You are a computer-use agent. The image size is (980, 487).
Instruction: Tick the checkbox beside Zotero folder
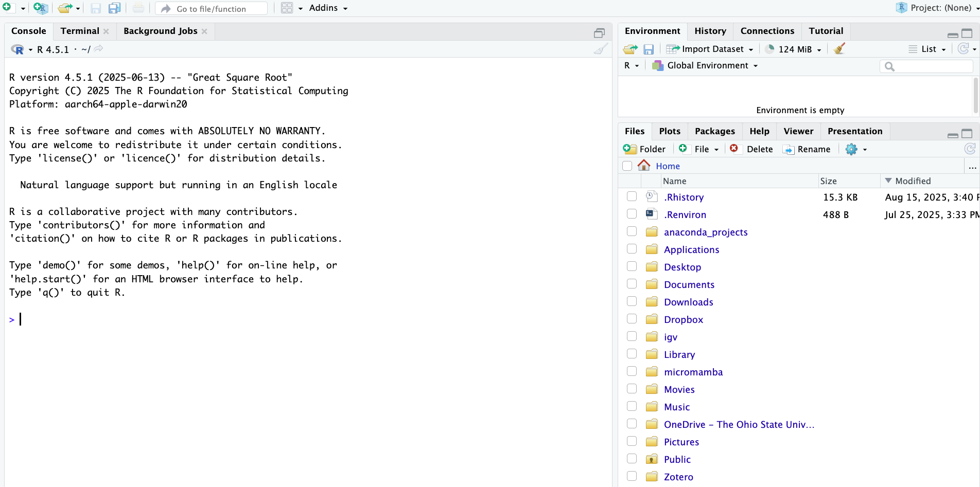point(632,476)
